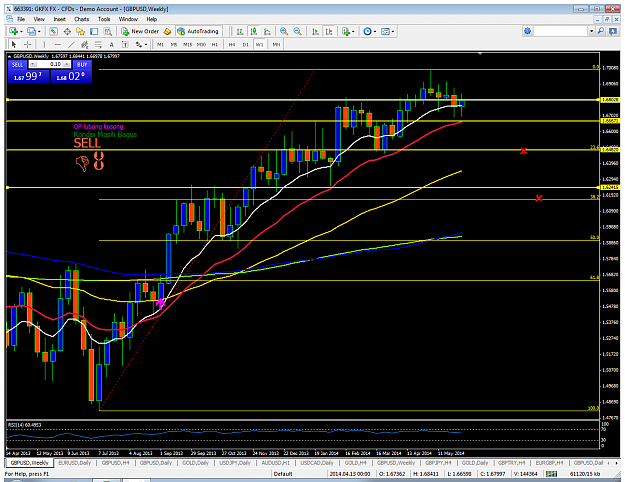Switch timeframe to M1

coord(160,45)
